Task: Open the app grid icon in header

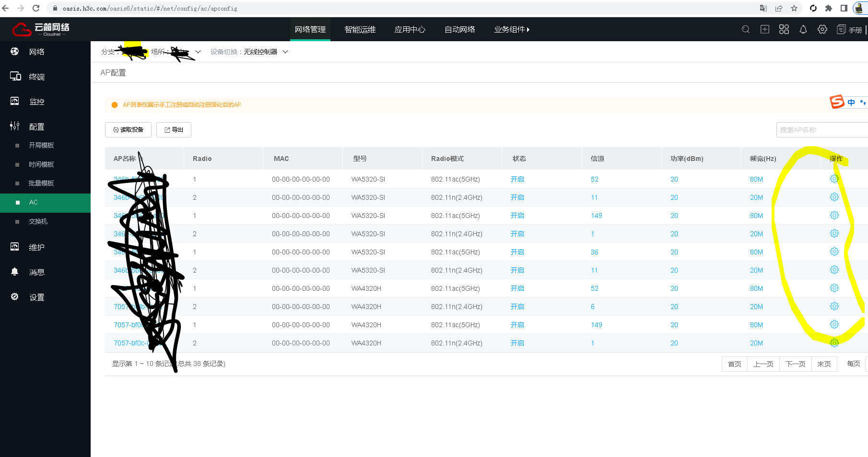Action: coord(784,30)
